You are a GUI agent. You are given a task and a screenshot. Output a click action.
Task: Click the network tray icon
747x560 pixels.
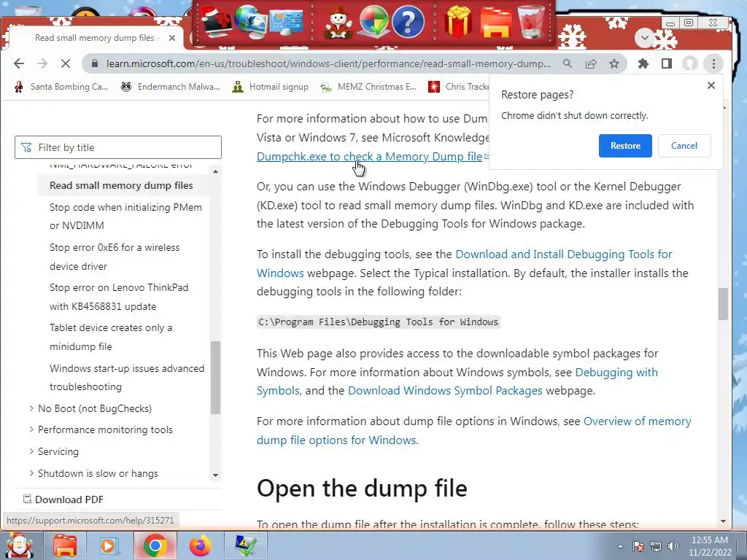656,546
